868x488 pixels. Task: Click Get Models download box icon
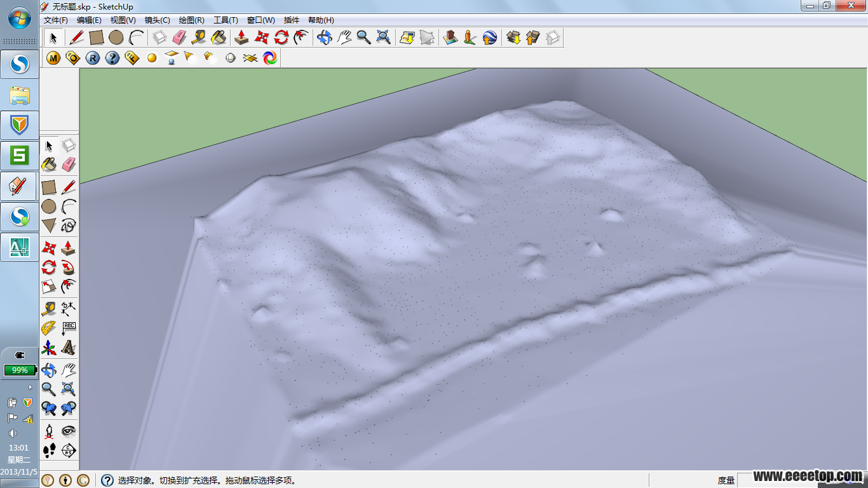click(513, 37)
